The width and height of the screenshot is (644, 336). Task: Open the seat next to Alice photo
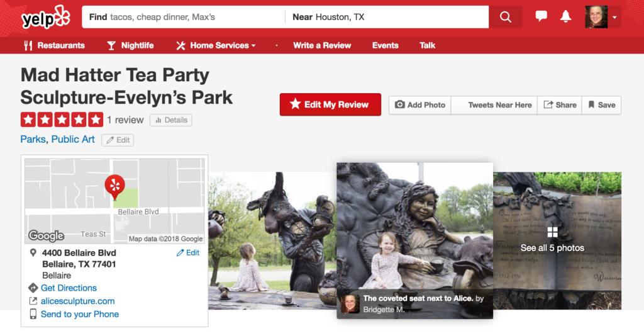click(x=415, y=240)
